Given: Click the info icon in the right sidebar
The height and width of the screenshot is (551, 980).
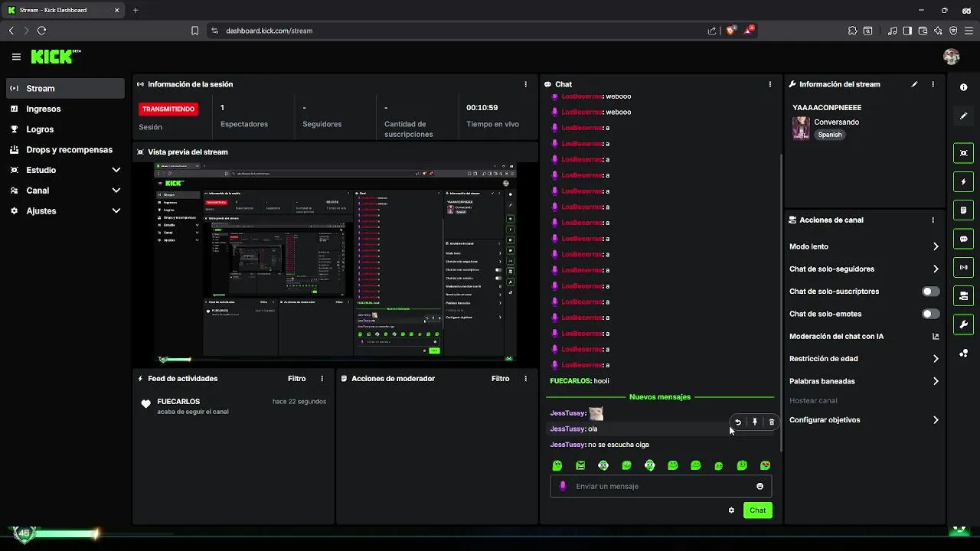Looking at the screenshot, I should click(x=963, y=87).
